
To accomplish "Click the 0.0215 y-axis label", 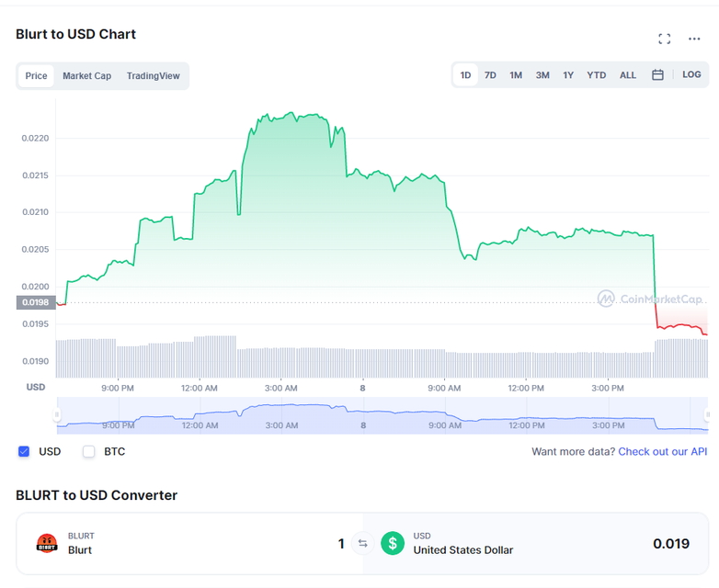I will click(35, 175).
